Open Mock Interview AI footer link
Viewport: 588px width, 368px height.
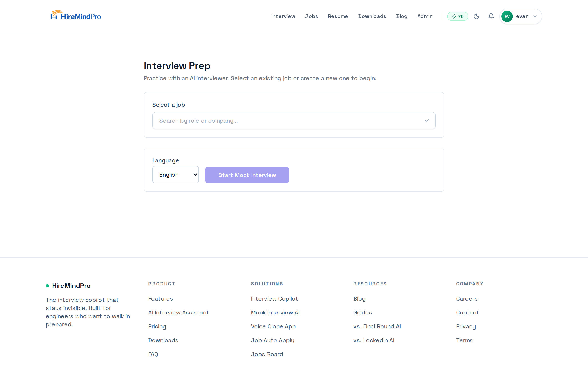pyautogui.click(x=275, y=313)
